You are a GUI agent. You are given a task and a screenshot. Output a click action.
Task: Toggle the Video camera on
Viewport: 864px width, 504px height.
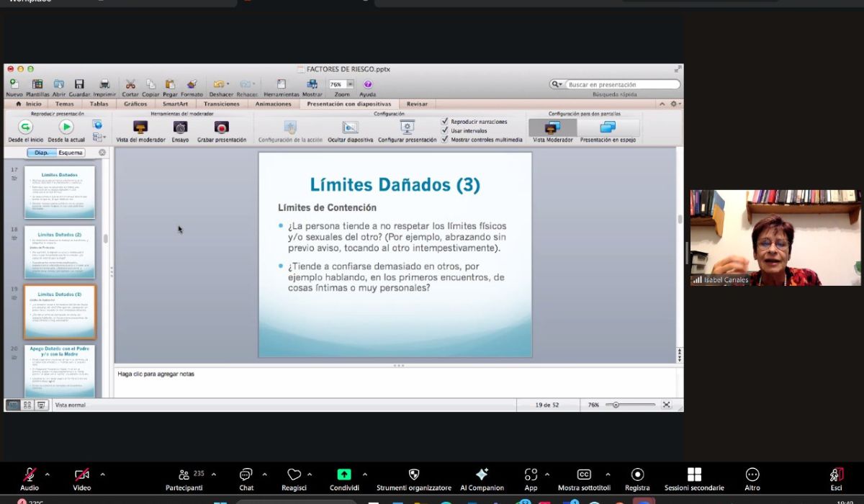pos(82,474)
